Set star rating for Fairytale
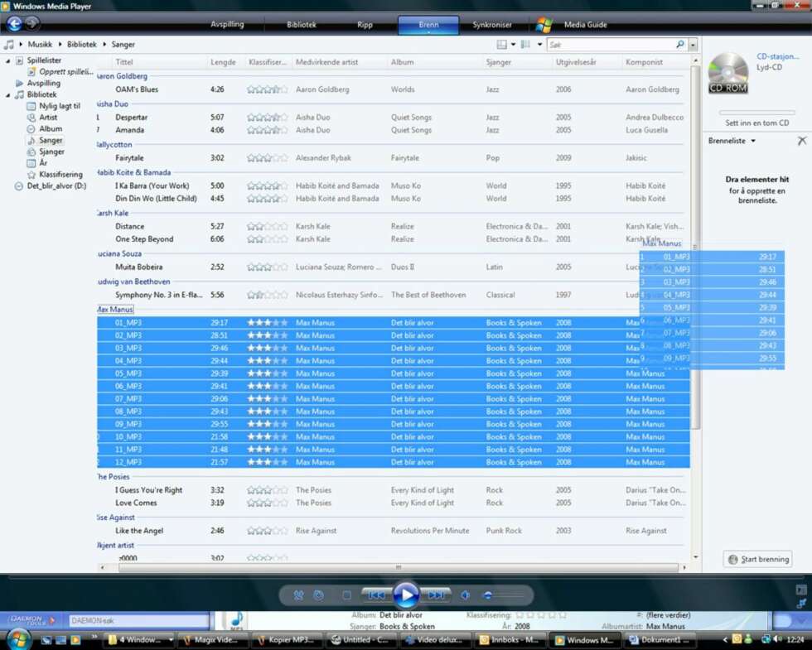The height and width of the screenshot is (650, 812). 267,158
